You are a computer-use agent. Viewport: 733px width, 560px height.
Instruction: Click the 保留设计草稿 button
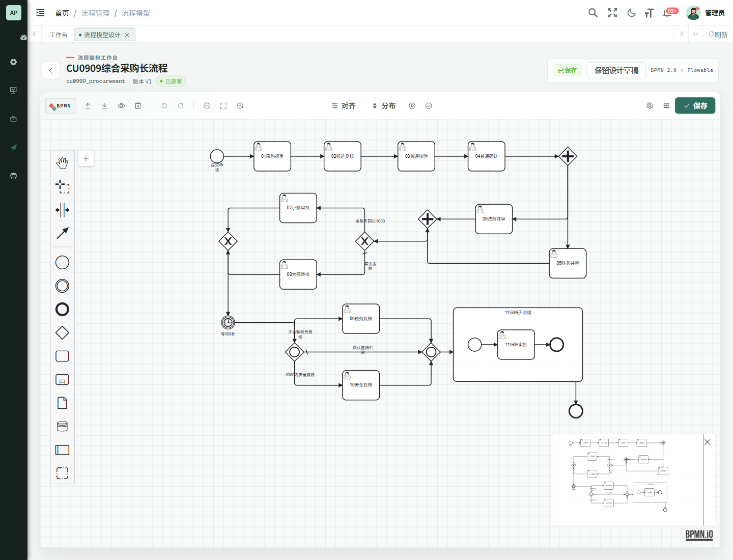(x=616, y=70)
